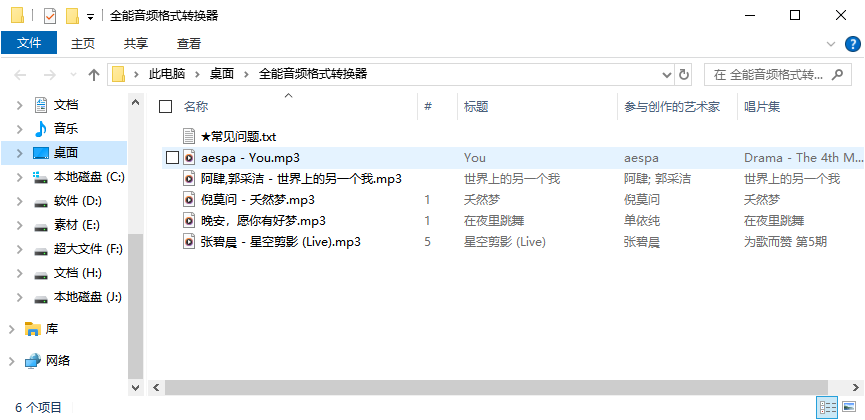Click the horizontal scrollbar right arrow
Screen dimensions: 865x420
(857, 387)
